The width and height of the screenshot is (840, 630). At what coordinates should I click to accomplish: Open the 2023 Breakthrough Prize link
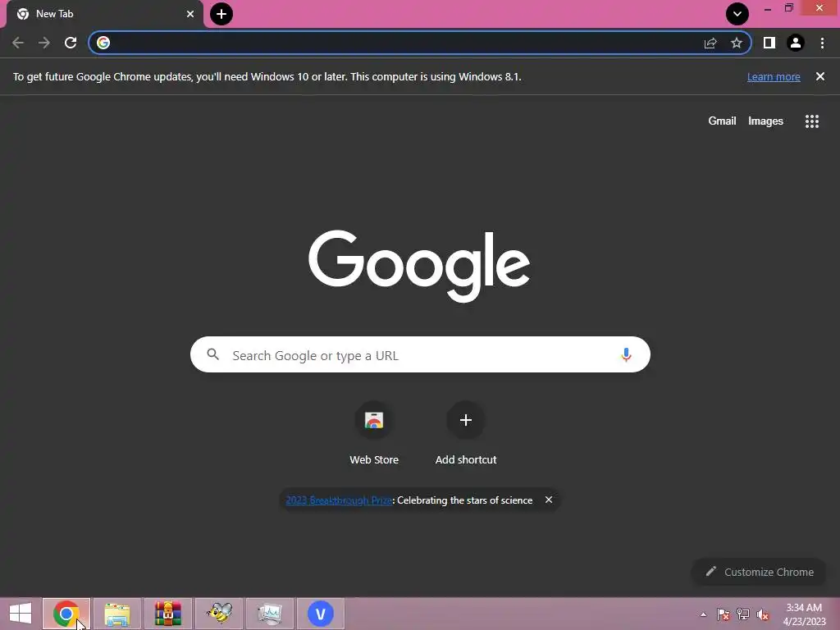click(x=339, y=500)
